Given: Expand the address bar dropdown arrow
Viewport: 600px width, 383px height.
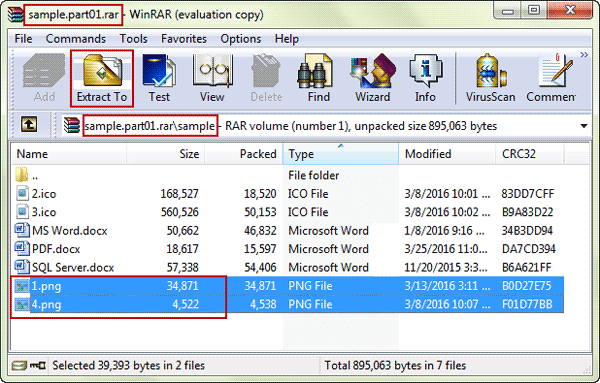Looking at the screenshot, I should click(x=584, y=126).
